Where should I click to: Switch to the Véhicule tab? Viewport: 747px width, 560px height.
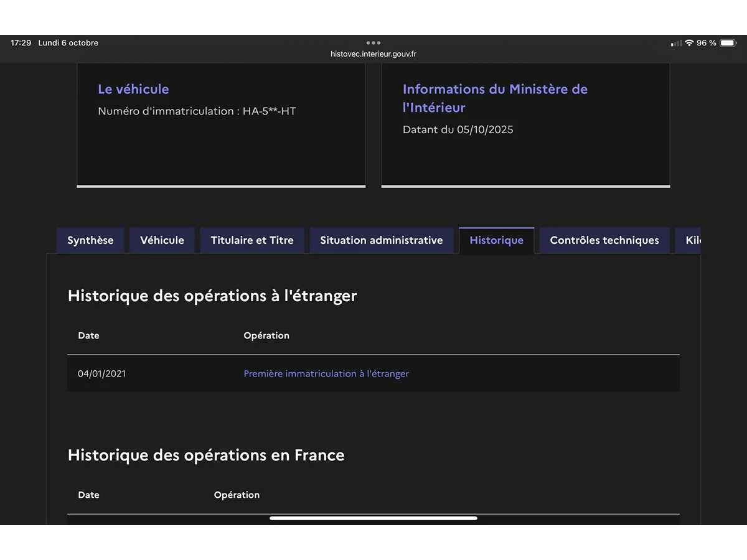(162, 240)
